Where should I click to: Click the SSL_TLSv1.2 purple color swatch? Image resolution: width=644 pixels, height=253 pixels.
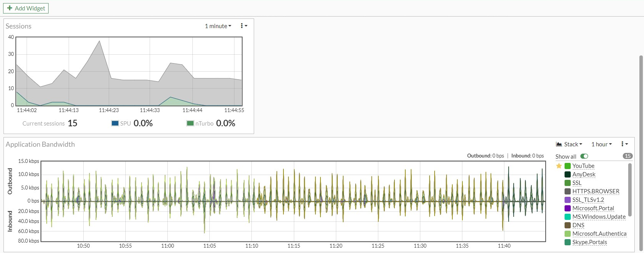(568, 200)
